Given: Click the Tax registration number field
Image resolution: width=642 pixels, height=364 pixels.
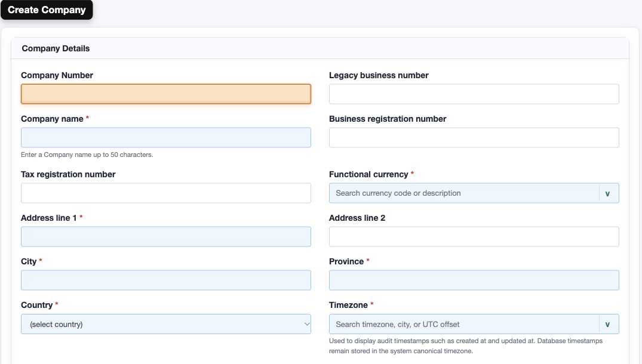Looking at the screenshot, I should point(166,193).
